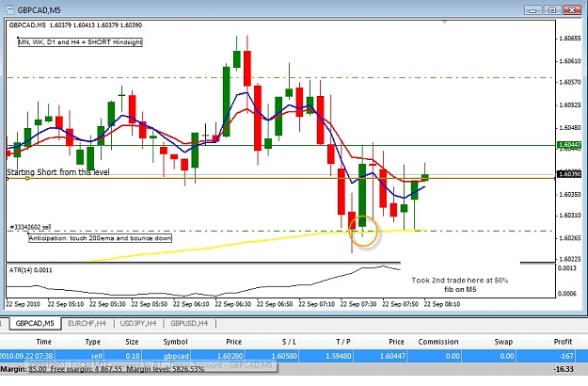Image resolution: width=588 pixels, height=386 pixels.
Task: Click the 1.60580 stop loss value
Action: (284, 356)
